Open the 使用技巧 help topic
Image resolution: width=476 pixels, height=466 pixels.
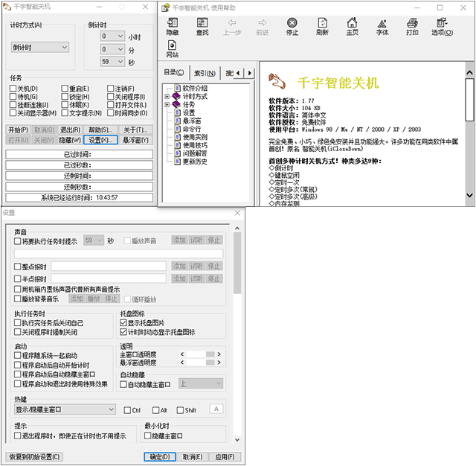click(195, 145)
